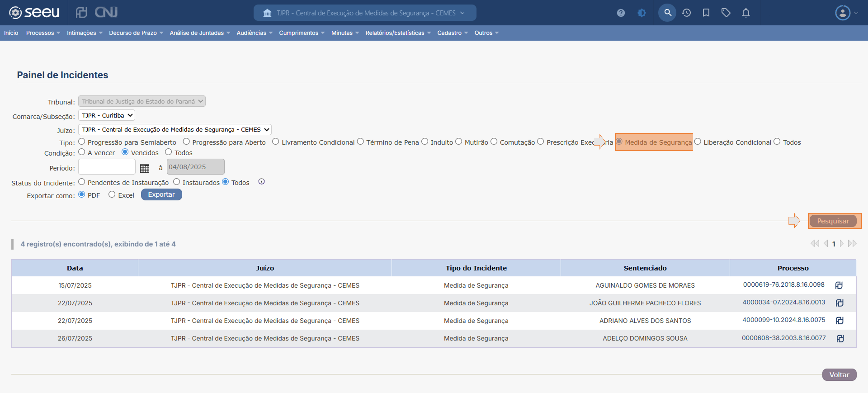
Task: Select Progressão para Semiaberto type
Action: point(81,142)
